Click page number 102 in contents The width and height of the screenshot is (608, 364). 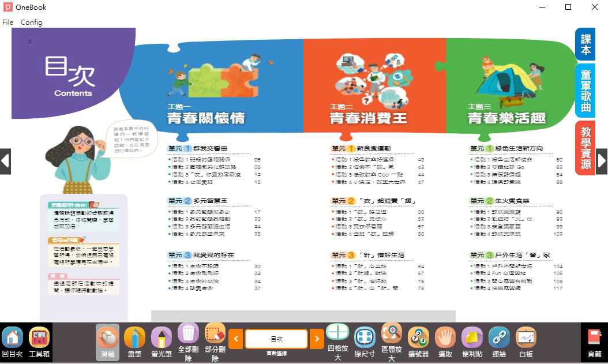click(558, 234)
